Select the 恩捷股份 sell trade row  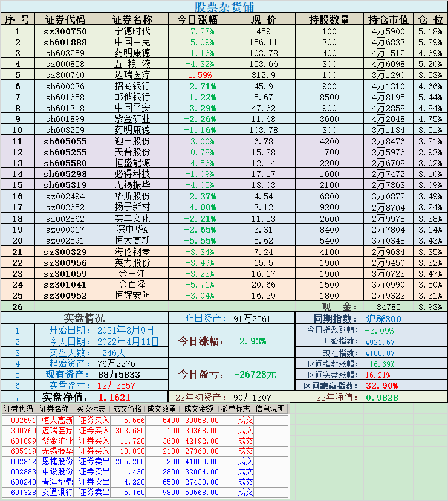click(145, 461)
